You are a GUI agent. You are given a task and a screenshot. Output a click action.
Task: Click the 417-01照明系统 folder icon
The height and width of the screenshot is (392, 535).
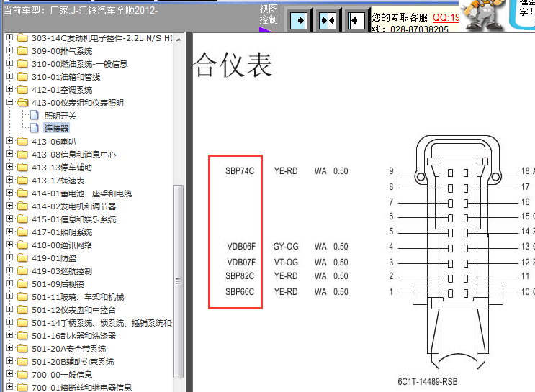(22, 232)
